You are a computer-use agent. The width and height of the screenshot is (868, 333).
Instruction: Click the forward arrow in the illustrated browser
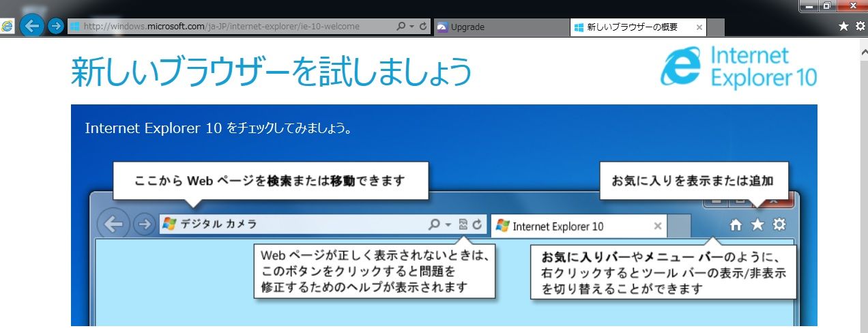144,225
